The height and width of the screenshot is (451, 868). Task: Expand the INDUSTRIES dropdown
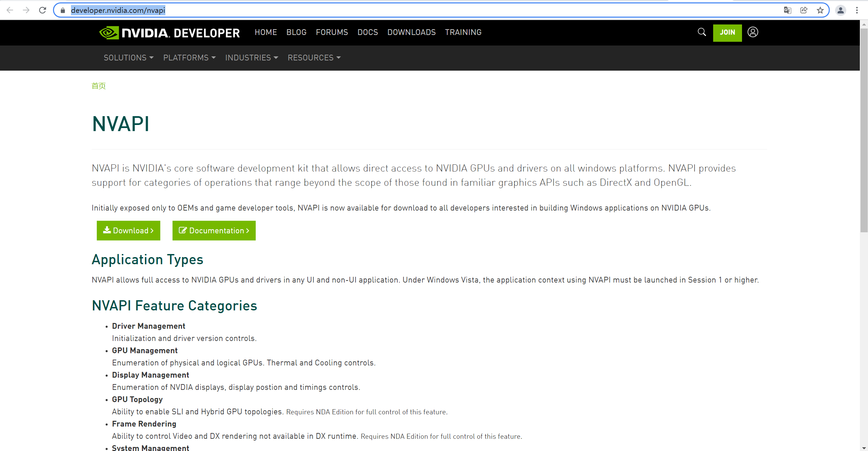click(252, 58)
